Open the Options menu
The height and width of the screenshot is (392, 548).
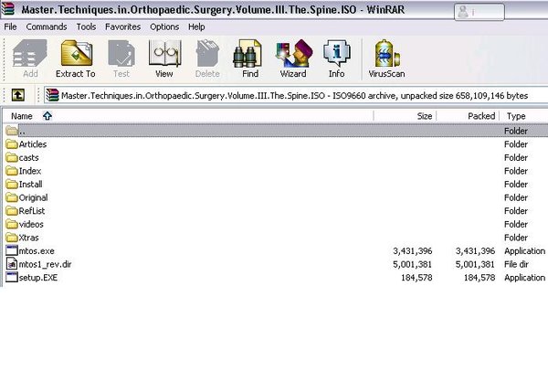[164, 27]
